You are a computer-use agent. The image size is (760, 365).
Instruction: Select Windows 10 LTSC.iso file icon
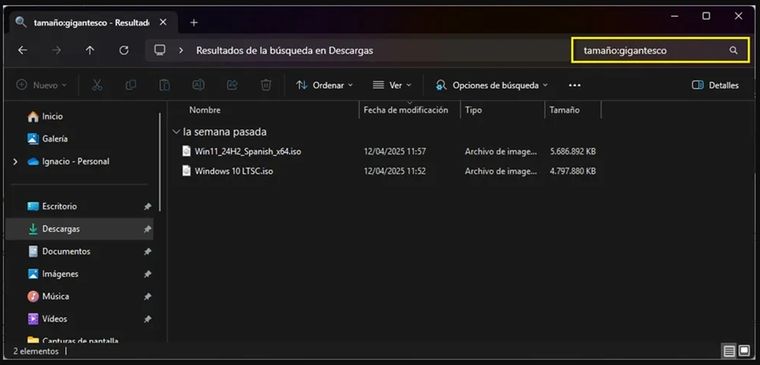pos(187,171)
